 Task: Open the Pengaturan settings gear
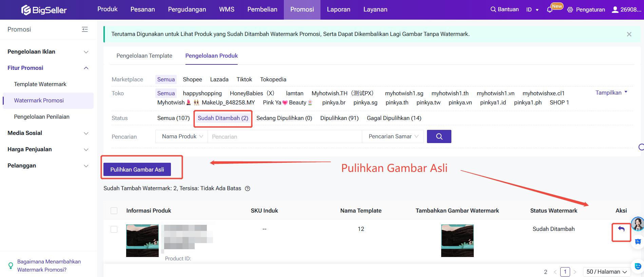(x=570, y=10)
